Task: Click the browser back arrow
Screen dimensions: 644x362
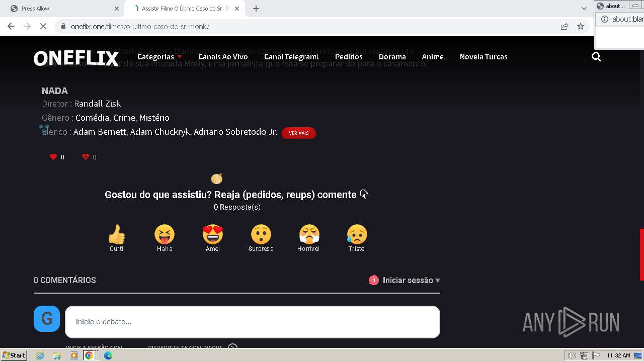Action: coord(11,26)
